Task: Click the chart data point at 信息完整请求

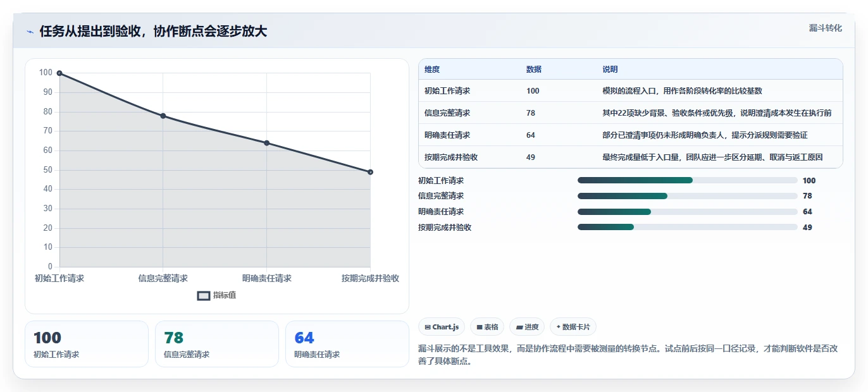Action: [x=163, y=116]
